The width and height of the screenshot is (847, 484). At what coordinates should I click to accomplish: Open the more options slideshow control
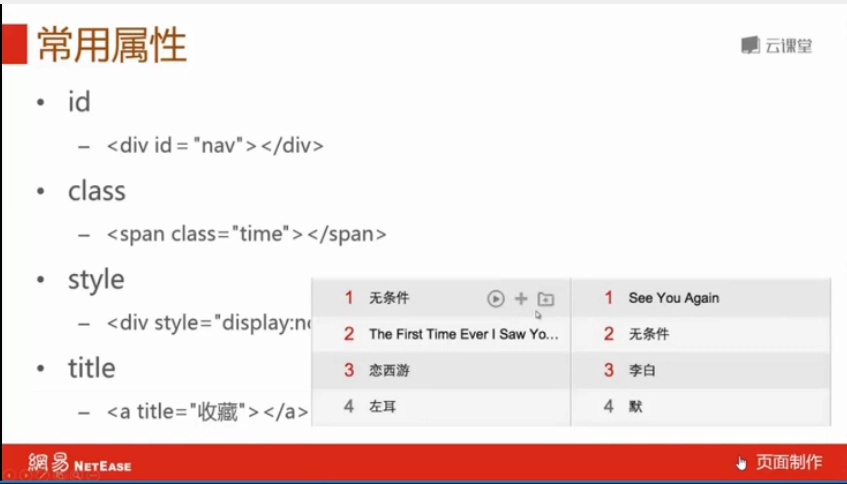[x=93, y=475]
